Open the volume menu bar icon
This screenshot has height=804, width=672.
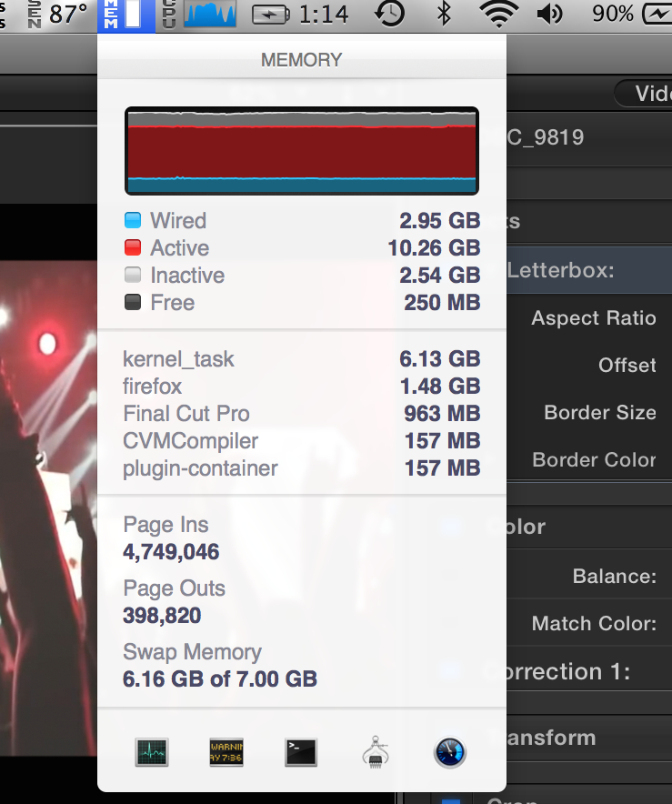coord(550,15)
